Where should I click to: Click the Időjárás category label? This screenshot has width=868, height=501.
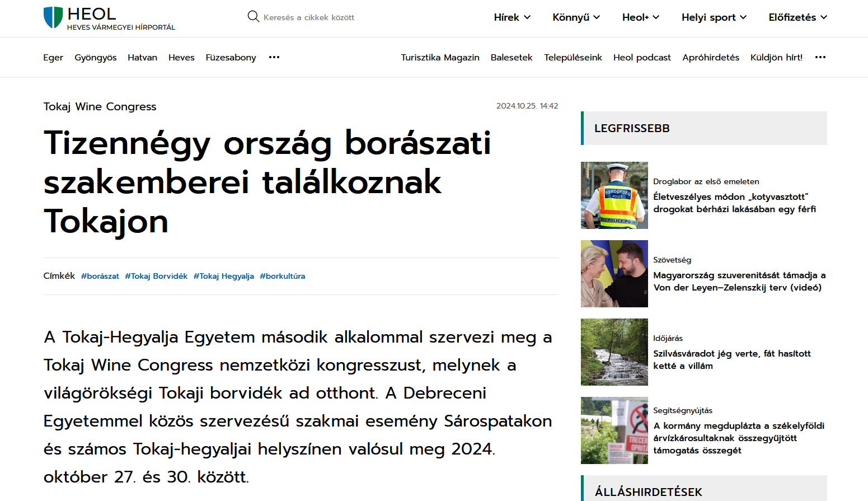pos(668,338)
